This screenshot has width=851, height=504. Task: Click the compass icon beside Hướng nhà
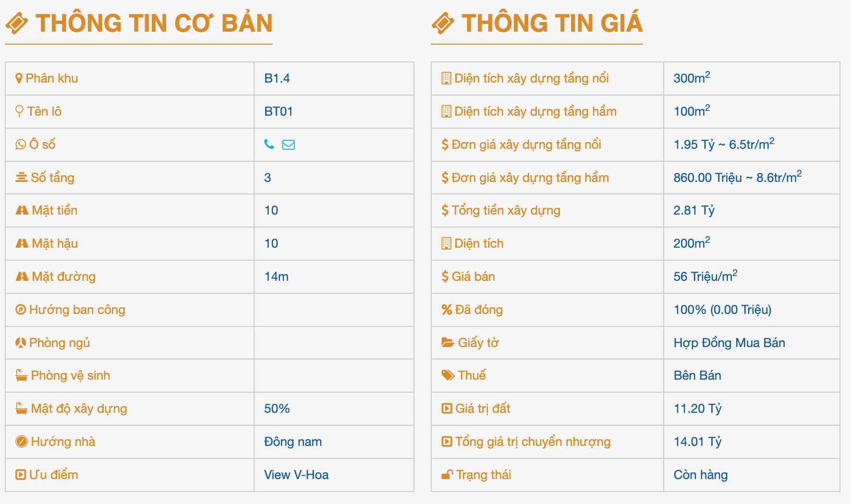click(x=22, y=442)
